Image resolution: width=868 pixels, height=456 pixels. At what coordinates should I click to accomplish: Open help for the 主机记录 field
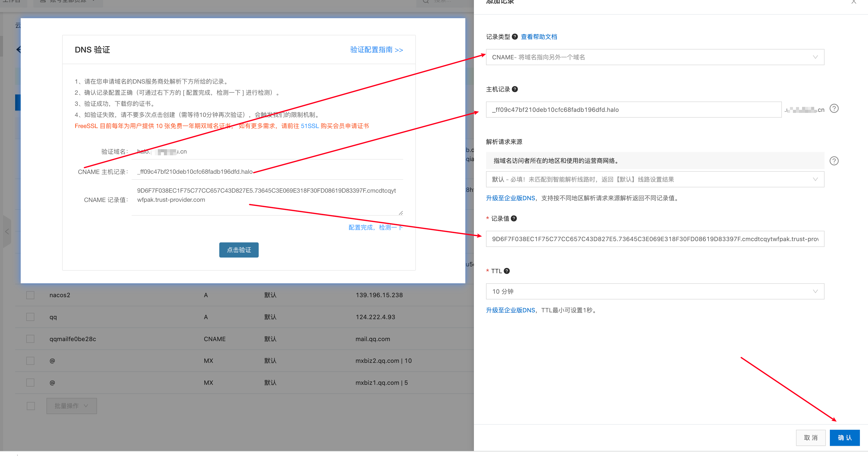[515, 89]
